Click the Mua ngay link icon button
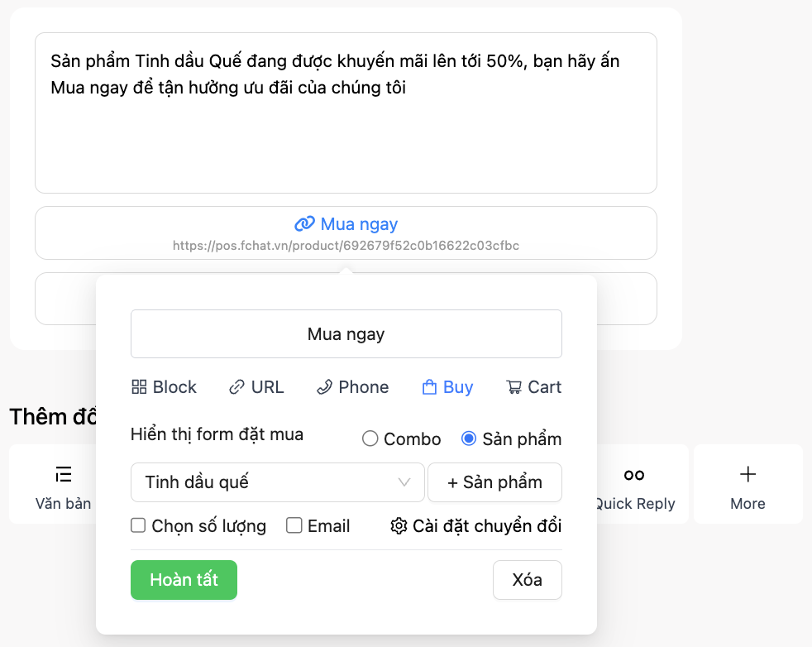Screen dimensions: 812x647 [304, 224]
